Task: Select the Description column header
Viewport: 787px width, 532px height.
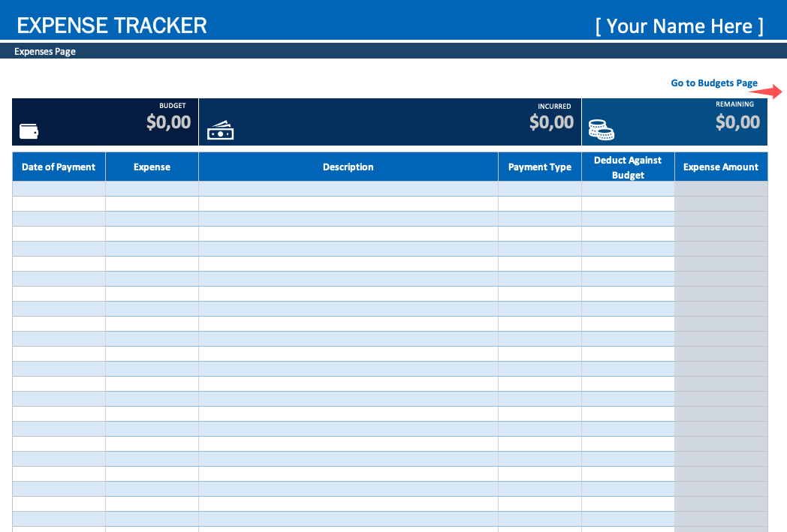Action: [348, 167]
